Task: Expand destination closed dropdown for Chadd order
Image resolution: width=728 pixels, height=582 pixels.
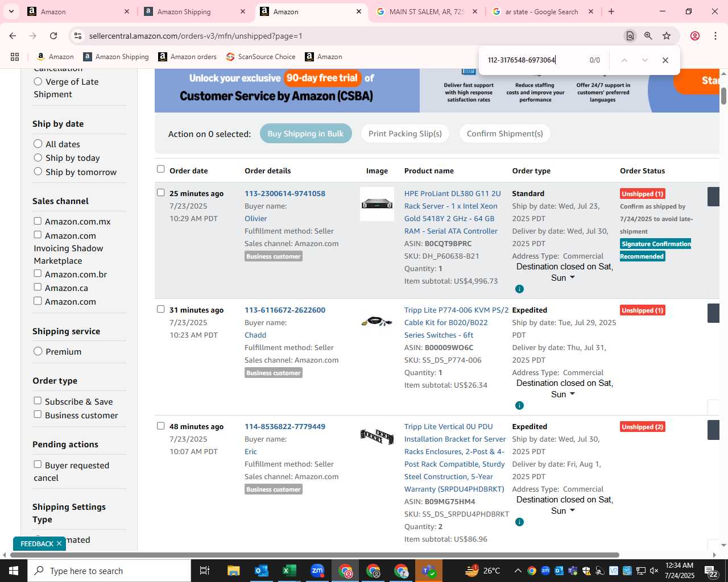Action: click(x=572, y=394)
